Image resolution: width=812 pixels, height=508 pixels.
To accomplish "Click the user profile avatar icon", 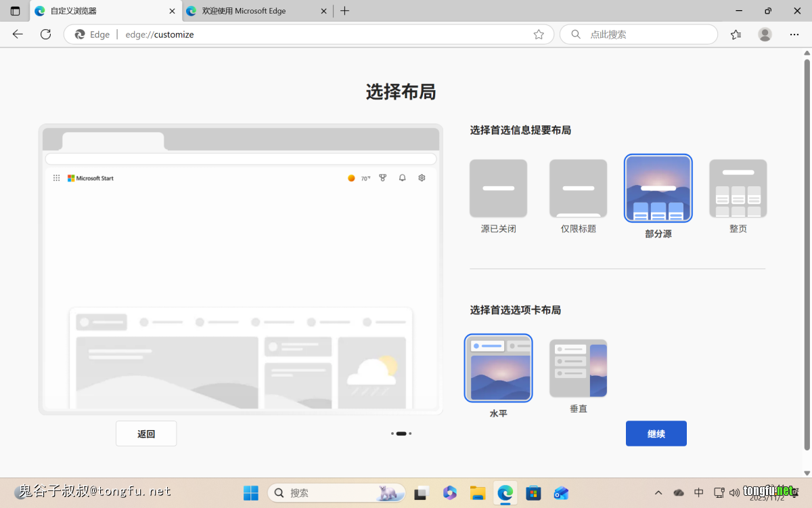I will [x=765, y=35].
